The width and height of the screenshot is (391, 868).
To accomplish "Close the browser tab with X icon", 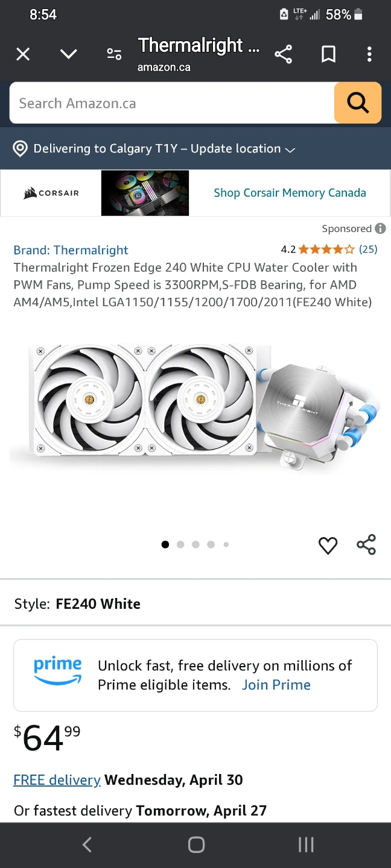I will pos(23,55).
